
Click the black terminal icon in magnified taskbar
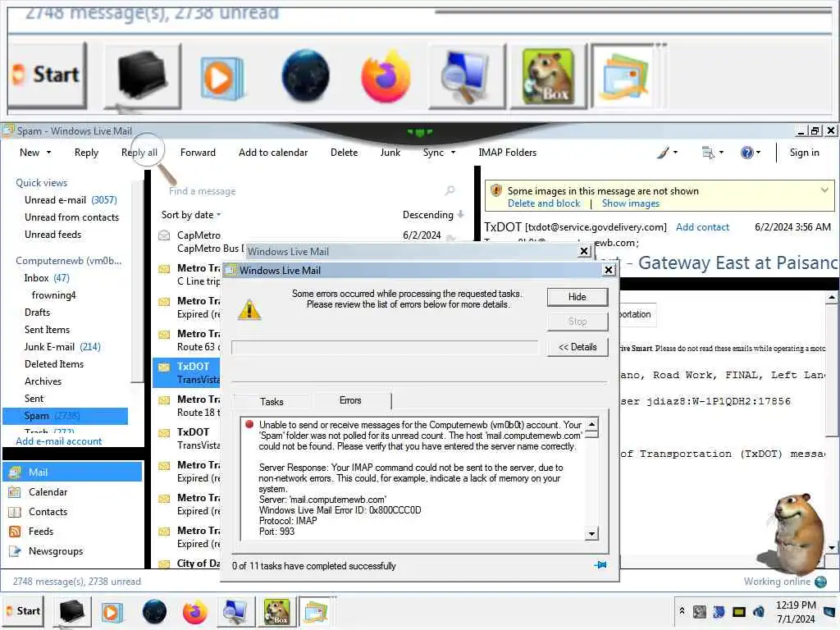click(143, 75)
